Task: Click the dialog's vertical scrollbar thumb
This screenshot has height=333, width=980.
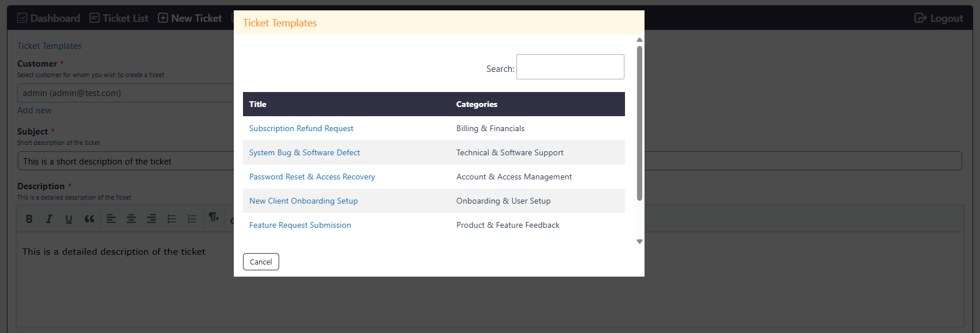Action: pyautogui.click(x=639, y=123)
